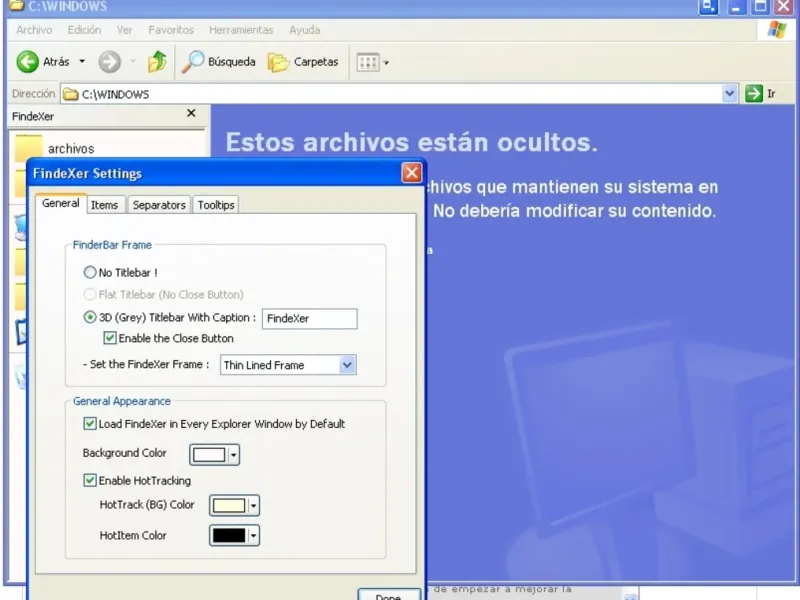Toggle the Carpetas folders pane

click(x=303, y=62)
